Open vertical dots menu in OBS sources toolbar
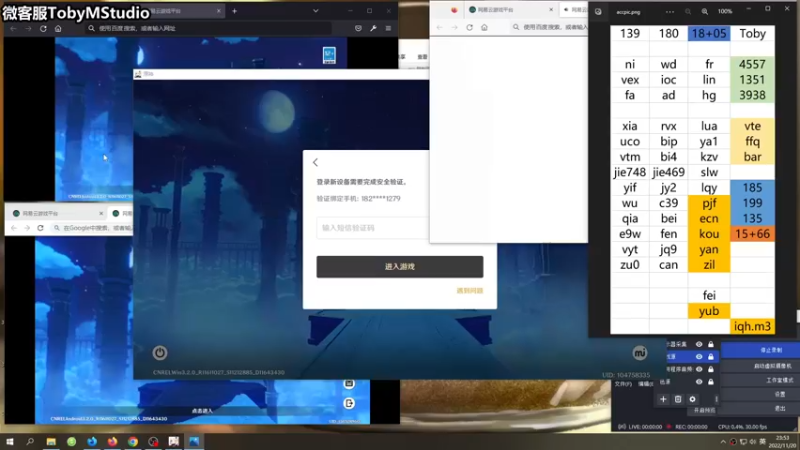 click(x=716, y=399)
